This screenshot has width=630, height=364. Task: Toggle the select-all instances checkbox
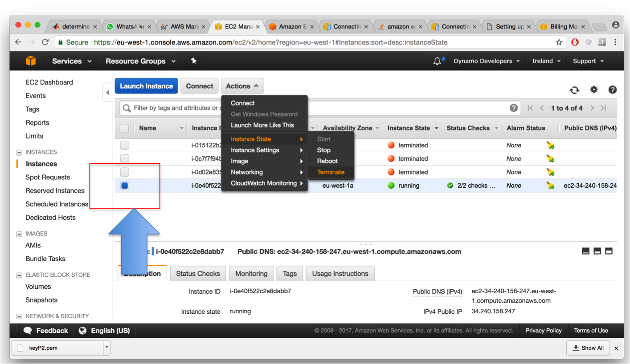click(124, 128)
